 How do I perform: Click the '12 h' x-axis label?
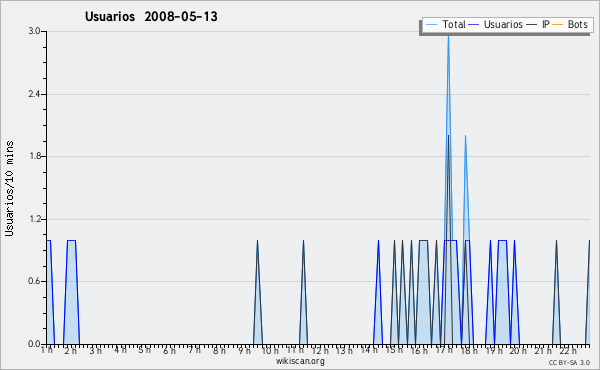(320, 350)
